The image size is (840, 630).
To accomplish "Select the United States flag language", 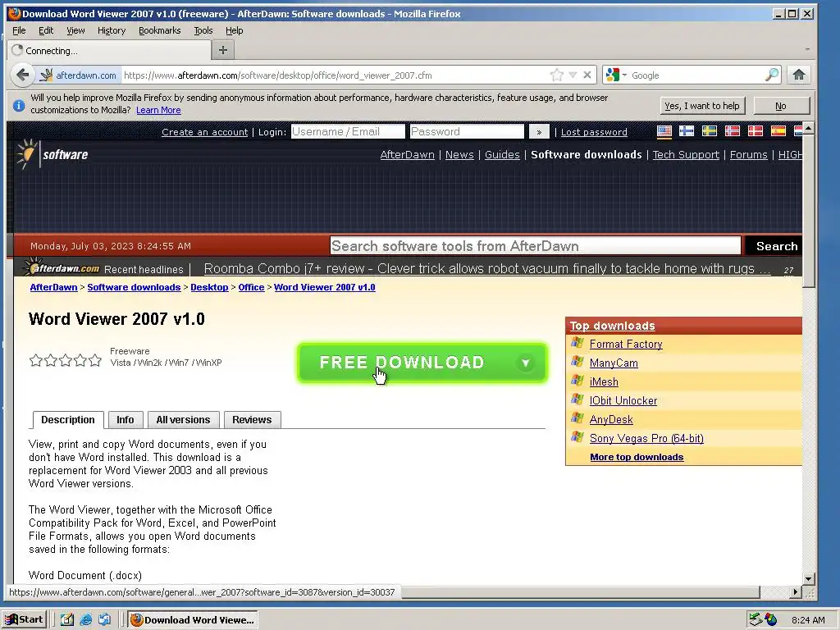I will pyautogui.click(x=664, y=131).
